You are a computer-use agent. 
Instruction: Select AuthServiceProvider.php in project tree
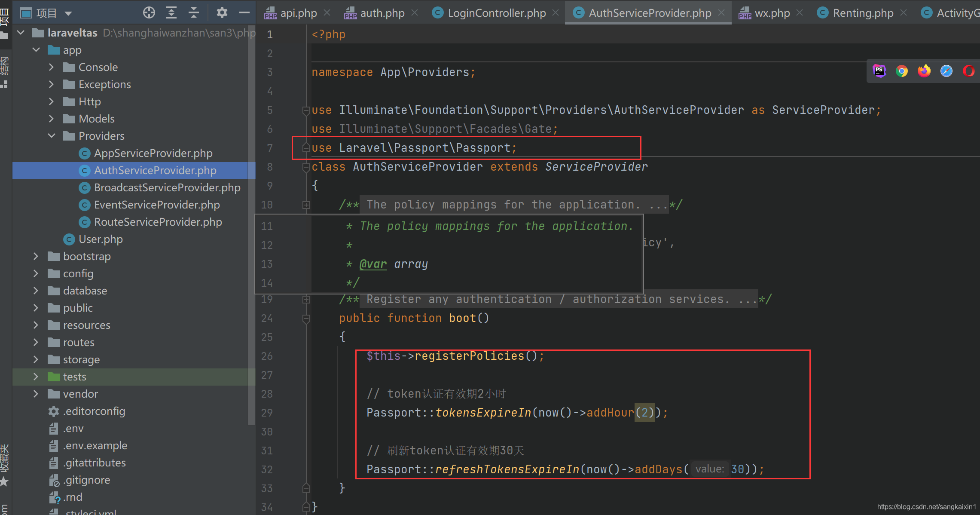click(x=148, y=170)
